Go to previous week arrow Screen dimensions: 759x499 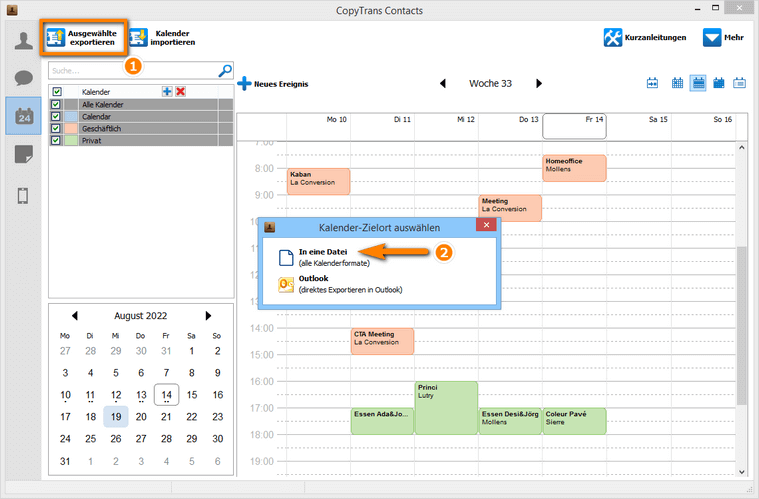click(x=442, y=83)
